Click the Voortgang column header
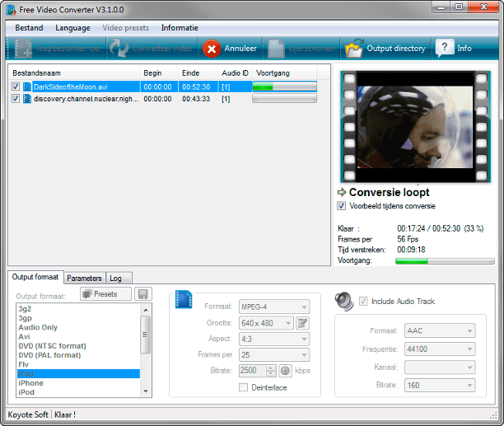Viewport: 504px width, 426px height. coord(284,73)
